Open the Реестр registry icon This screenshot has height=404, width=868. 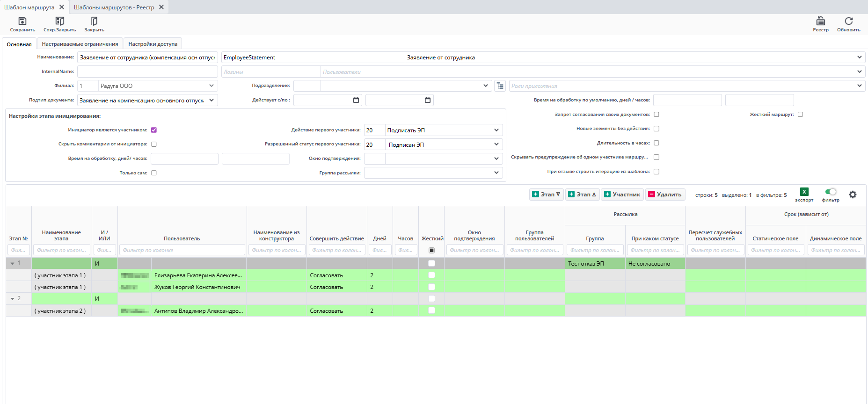click(820, 22)
